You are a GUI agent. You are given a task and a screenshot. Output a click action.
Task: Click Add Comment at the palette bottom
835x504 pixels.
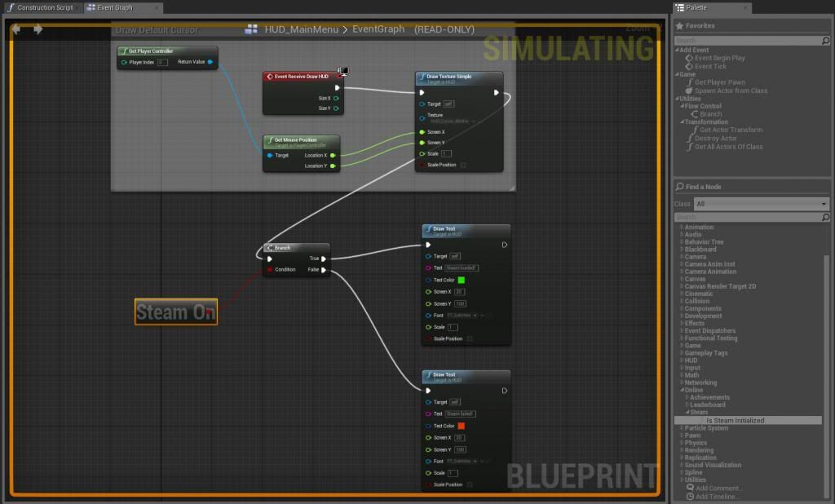pyautogui.click(x=718, y=488)
